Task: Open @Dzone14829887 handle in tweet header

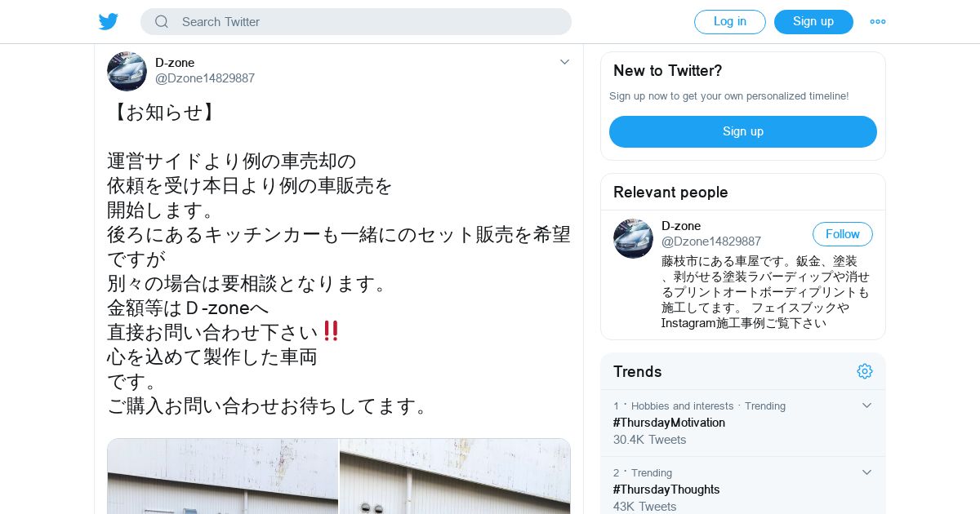Action: tap(205, 78)
